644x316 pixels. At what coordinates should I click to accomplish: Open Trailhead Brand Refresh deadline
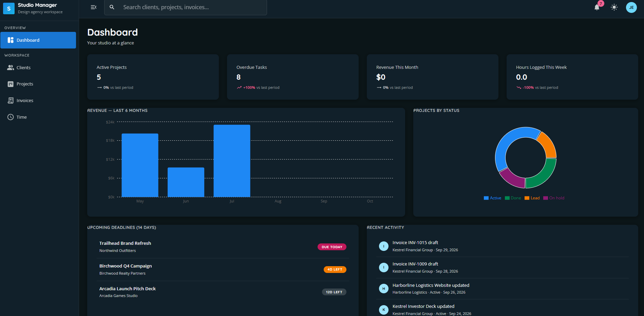coord(223,247)
